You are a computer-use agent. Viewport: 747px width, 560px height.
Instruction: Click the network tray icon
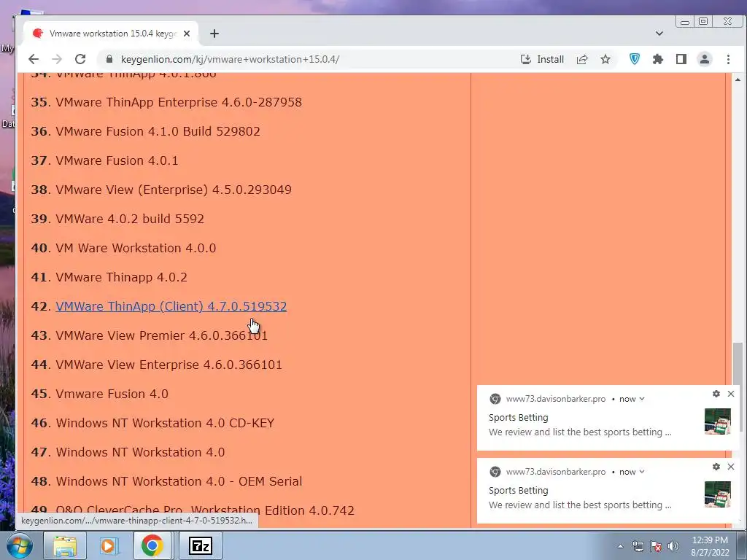(x=638, y=546)
